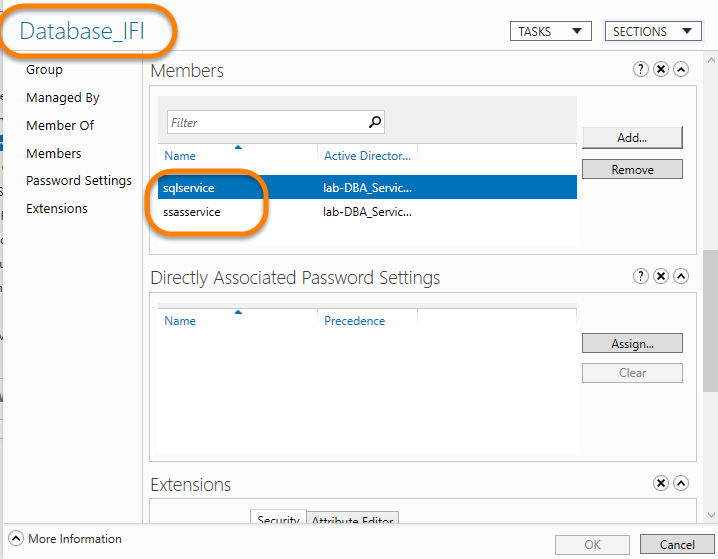718x559 pixels.
Task: Collapse Directly Associated Password Settings section
Action: tap(681, 276)
